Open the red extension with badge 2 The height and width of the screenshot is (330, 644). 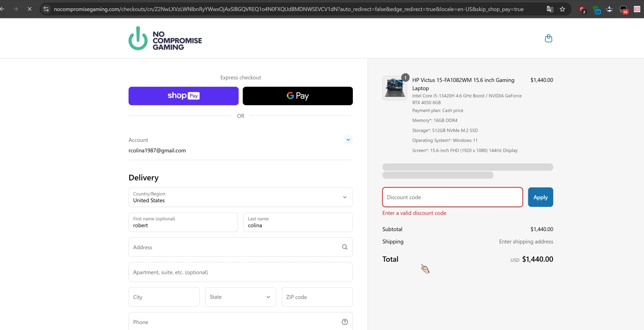582,9
